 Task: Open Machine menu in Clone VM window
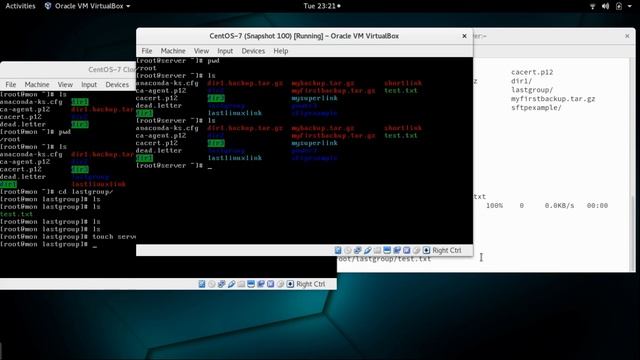pyautogui.click(x=37, y=84)
